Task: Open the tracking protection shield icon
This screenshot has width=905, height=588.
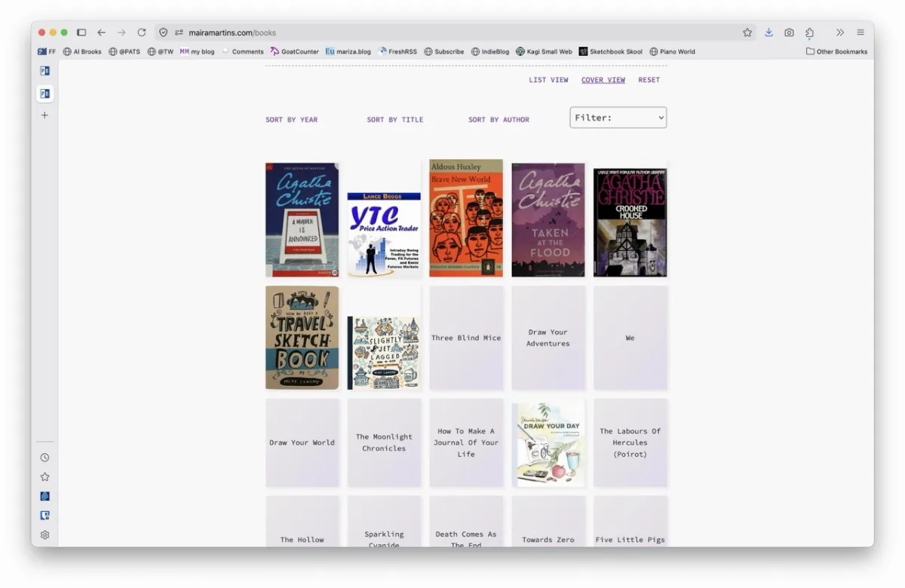Action: click(x=163, y=32)
